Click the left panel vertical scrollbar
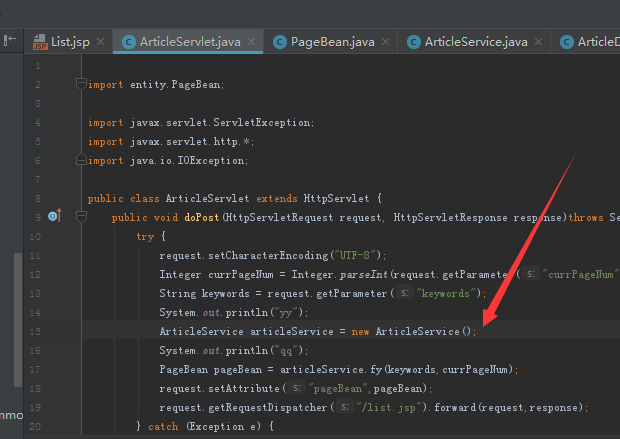Image resolution: width=620 pixels, height=439 pixels. pos(17,320)
